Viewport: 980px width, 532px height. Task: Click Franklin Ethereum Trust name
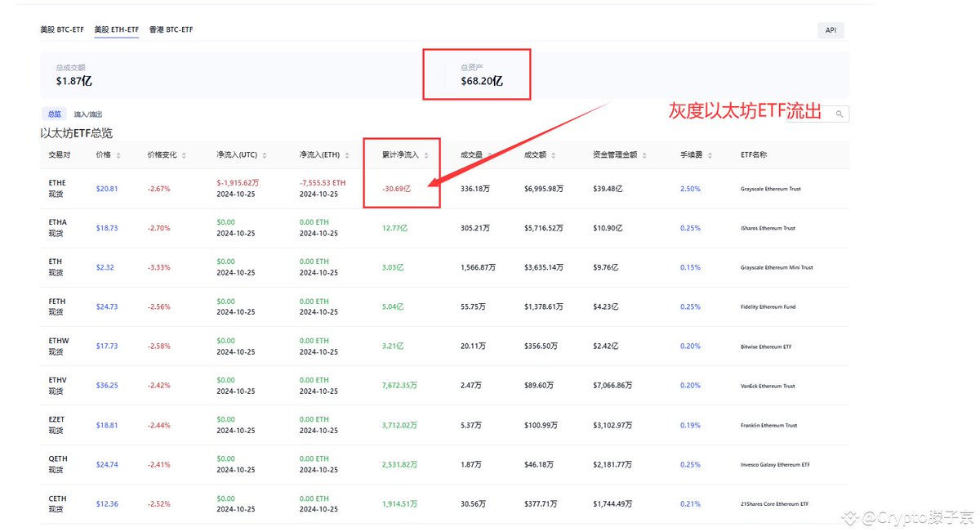coord(768,425)
